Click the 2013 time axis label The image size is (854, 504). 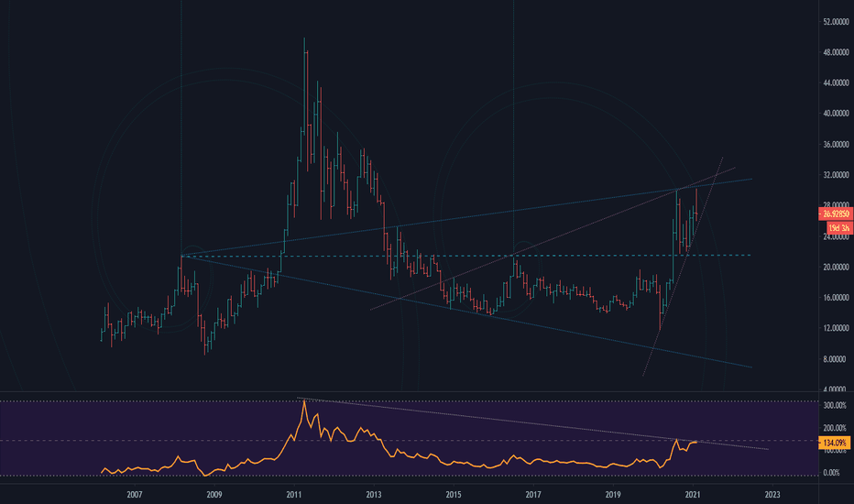[x=374, y=495]
